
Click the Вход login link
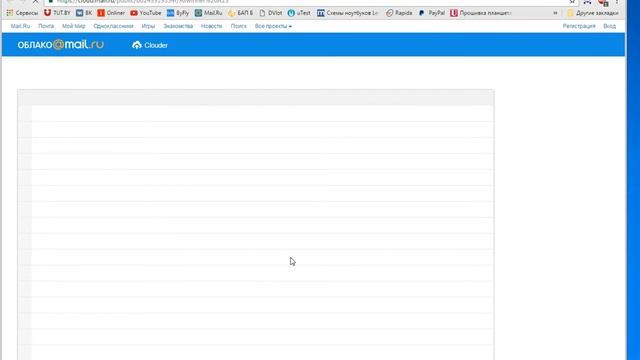(609, 26)
